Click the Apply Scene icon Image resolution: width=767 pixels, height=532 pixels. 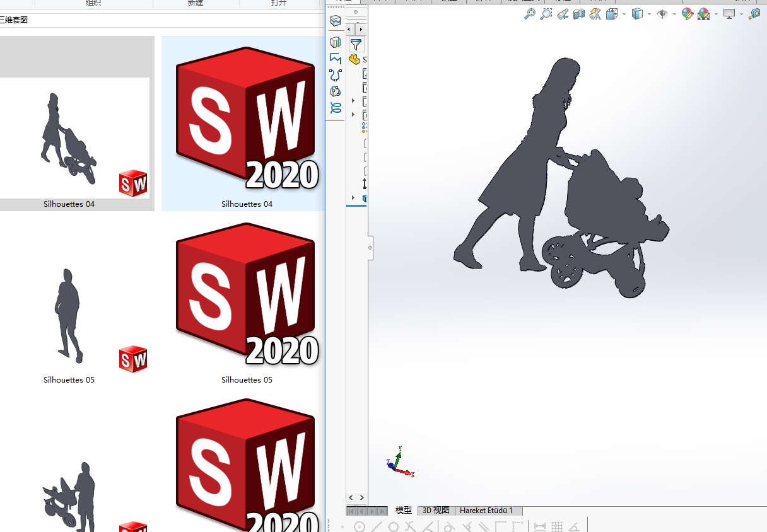[x=703, y=14]
